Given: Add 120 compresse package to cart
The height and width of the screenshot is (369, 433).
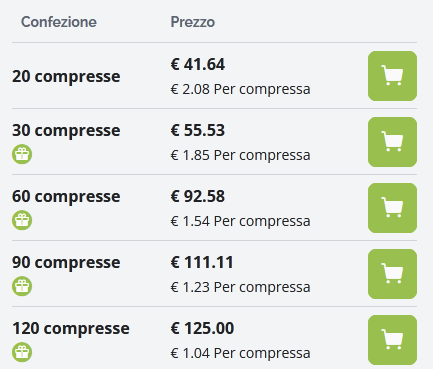Looking at the screenshot, I should 392,340.
